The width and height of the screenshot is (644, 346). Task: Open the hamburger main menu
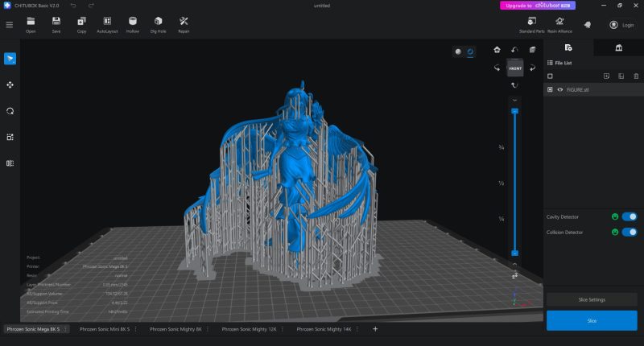10,25
